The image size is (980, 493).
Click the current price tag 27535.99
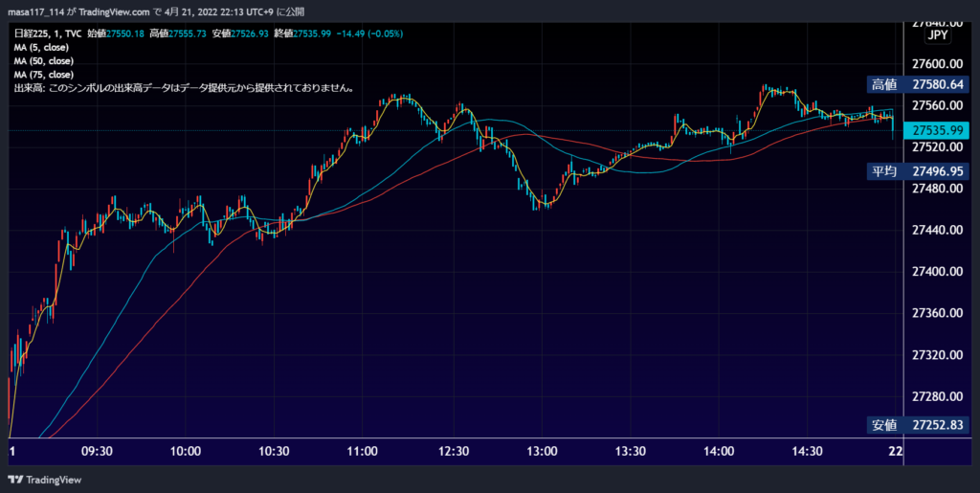(x=936, y=130)
